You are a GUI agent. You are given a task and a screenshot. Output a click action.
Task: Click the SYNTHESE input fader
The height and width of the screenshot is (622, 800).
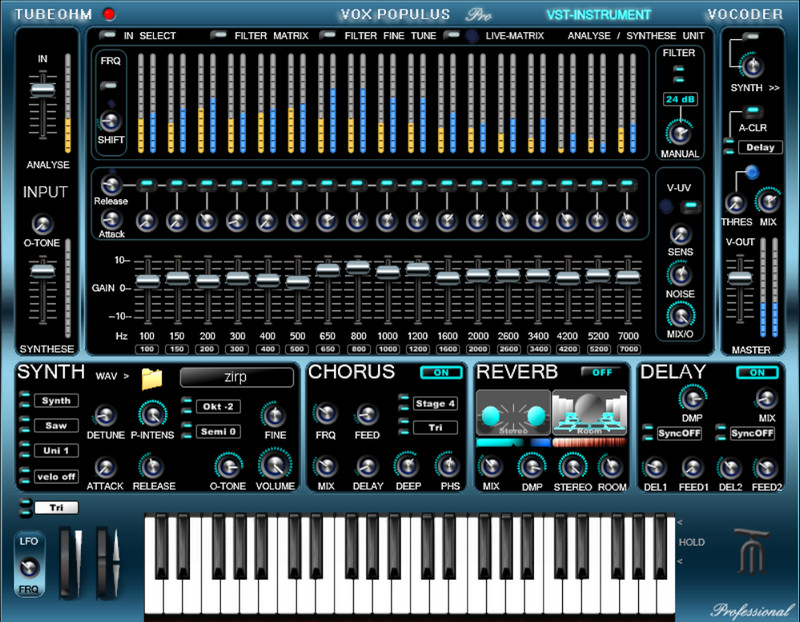tap(43, 270)
